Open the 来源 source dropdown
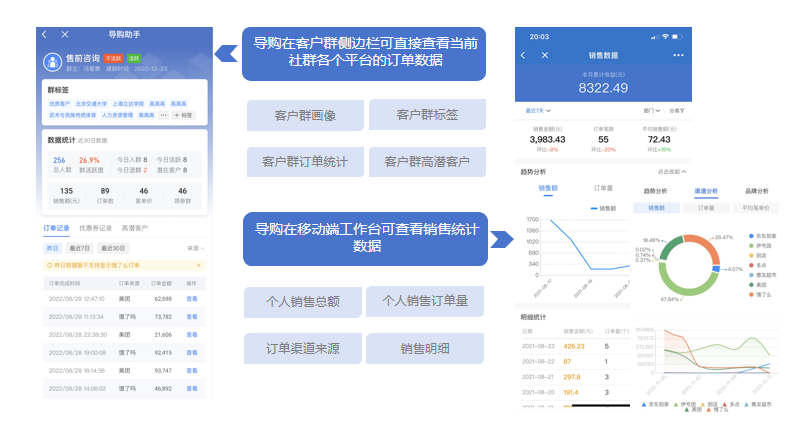This screenshot has height=435, width=810. point(196,248)
